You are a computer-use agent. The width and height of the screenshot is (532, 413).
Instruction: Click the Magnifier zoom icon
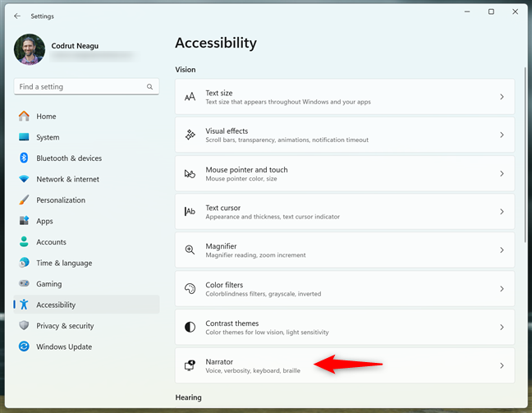pos(190,250)
